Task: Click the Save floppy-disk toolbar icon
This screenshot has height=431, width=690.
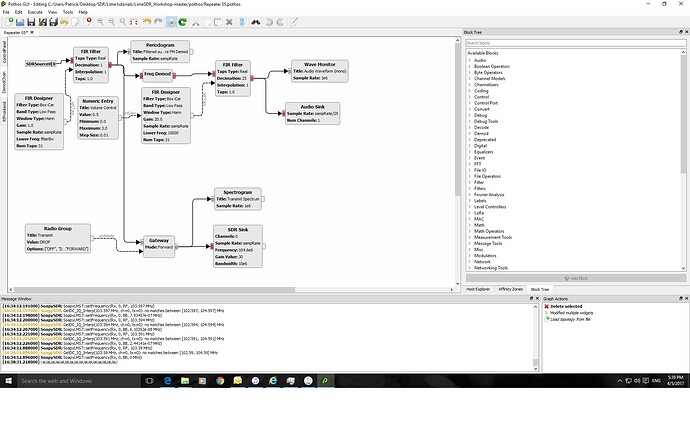Action: (x=30, y=21)
